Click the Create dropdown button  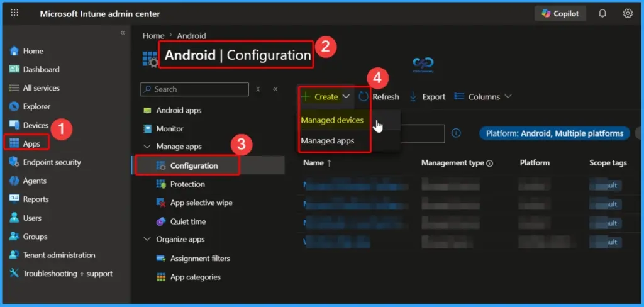pyautogui.click(x=325, y=97)
